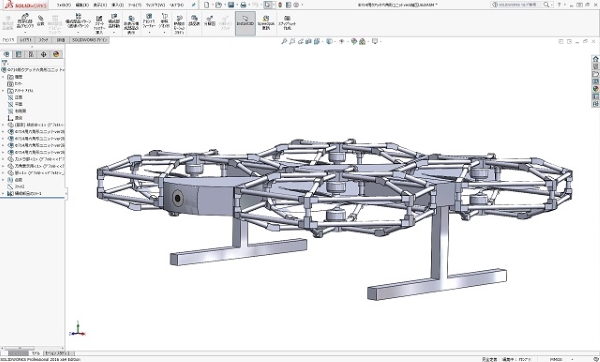Open the DisplayManager color ball tab
This screenshot has width=600, height=362.
point(56,54)
